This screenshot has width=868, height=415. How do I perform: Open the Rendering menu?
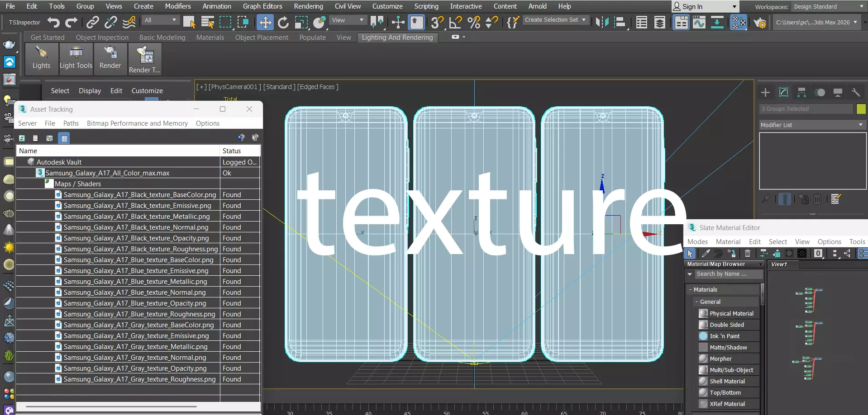coord(308,6)
